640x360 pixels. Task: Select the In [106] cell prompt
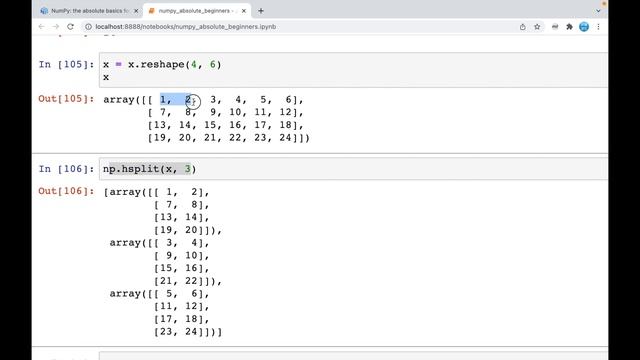pos(67,169)
